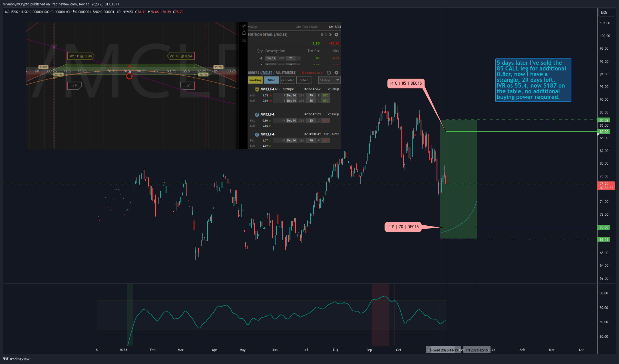The image size is (619, 364).
Task: Click STO tag on the 85 call fill
Action: 325,121
